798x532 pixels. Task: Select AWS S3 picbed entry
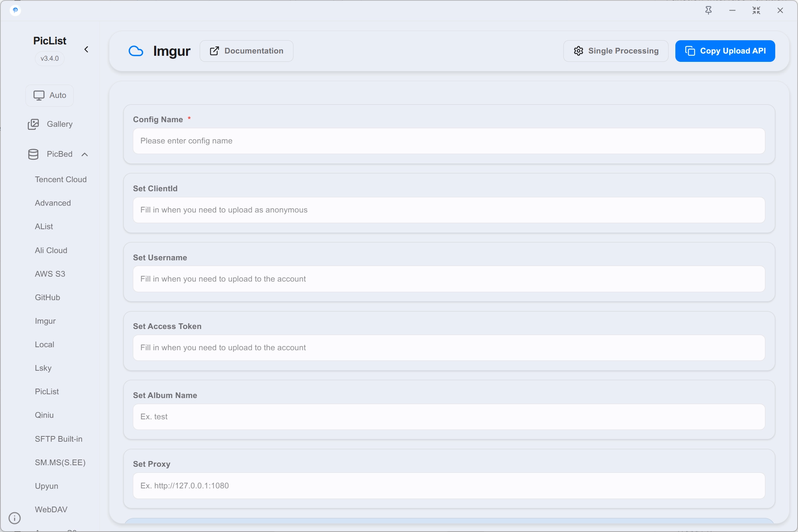50,274
